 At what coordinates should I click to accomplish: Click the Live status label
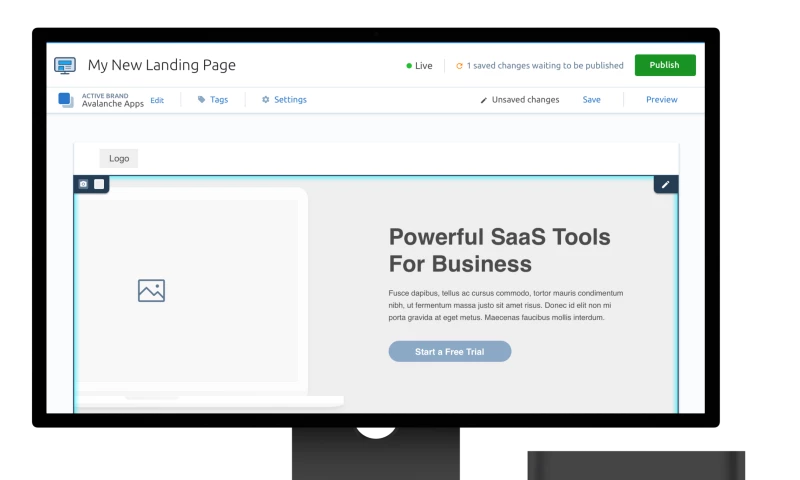point(423,66)
